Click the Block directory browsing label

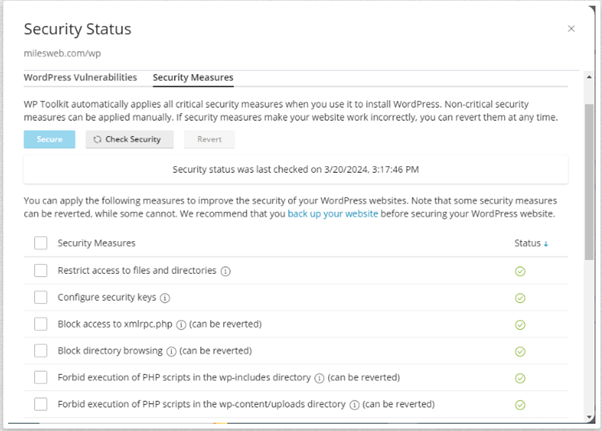110,351
